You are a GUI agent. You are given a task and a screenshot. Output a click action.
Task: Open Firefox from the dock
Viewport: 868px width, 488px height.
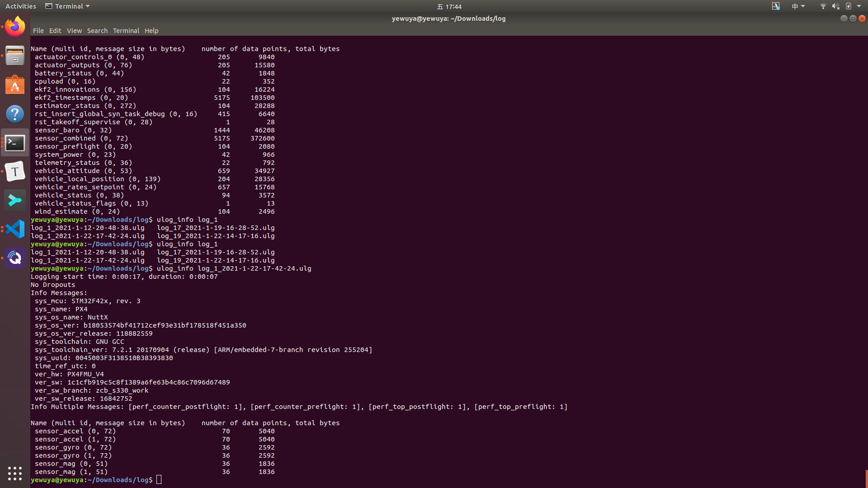click(15, 27)
